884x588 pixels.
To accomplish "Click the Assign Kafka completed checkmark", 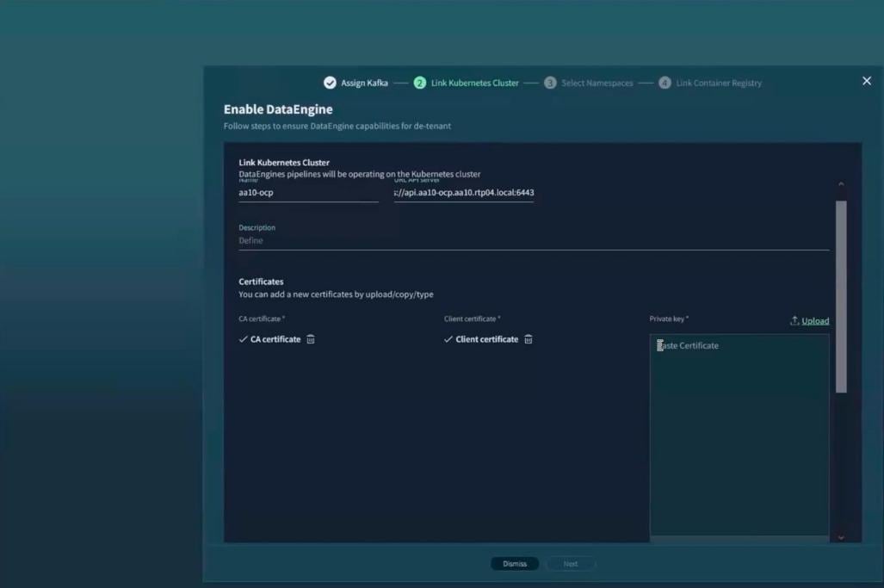I will (330, 83).
